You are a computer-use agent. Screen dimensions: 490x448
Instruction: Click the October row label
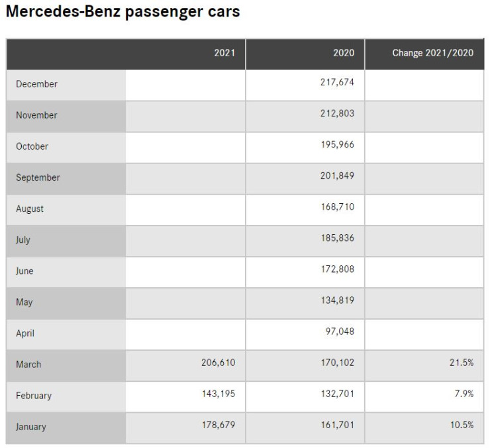(32, 146)
